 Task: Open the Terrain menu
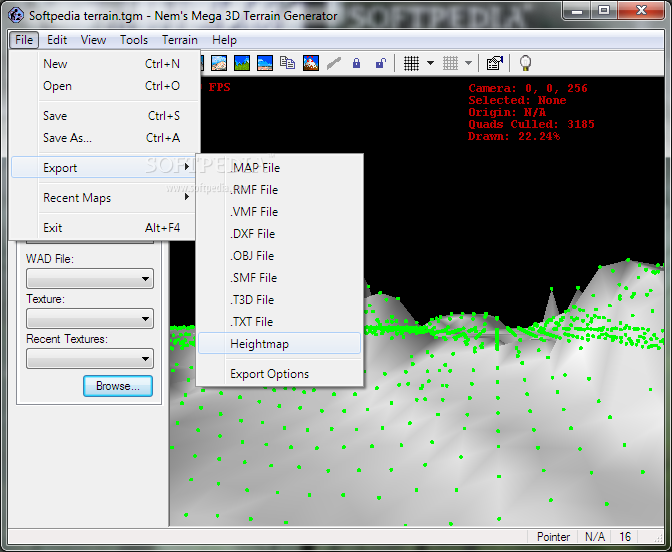(180, 40)
